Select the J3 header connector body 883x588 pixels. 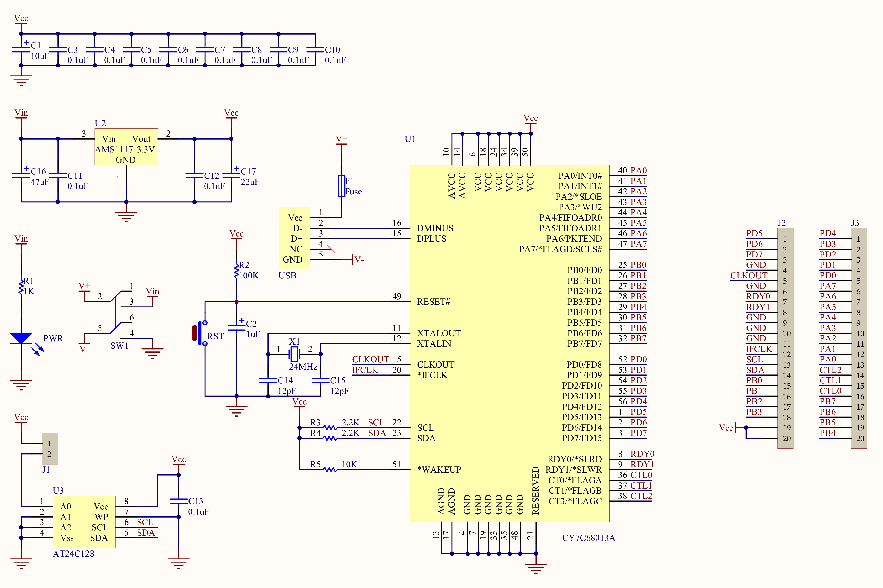click(x=859, y=338)
